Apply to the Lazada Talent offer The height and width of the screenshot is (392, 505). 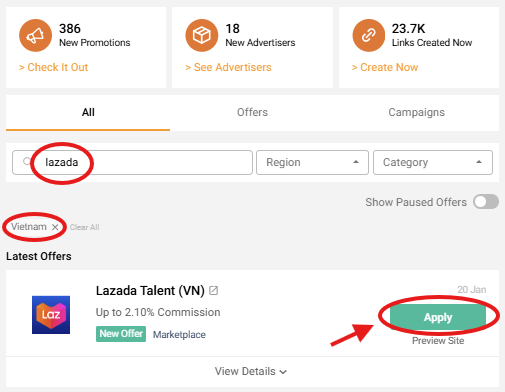coord(438,317)
